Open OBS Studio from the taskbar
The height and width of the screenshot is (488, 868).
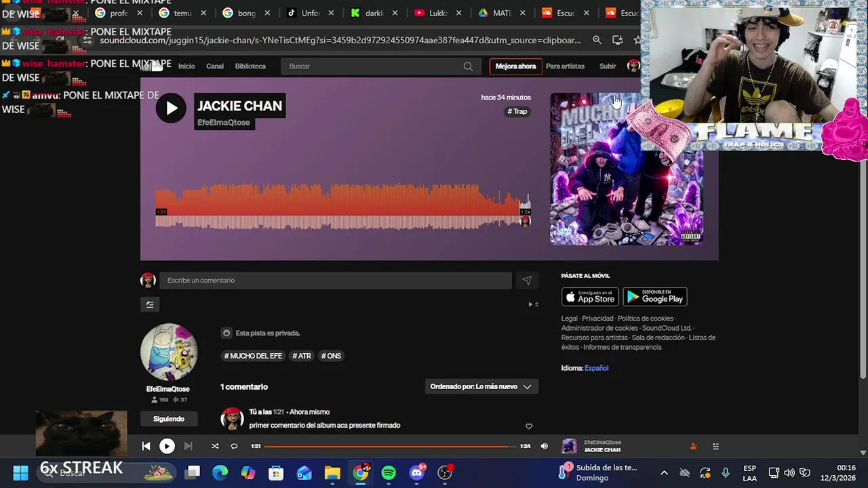tap(446, 472)
